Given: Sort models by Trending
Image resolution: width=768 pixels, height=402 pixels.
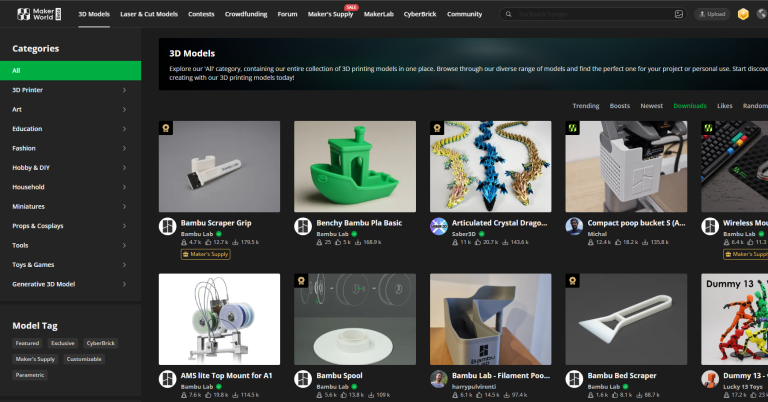Looking at the screenshot, I should 586,106.
